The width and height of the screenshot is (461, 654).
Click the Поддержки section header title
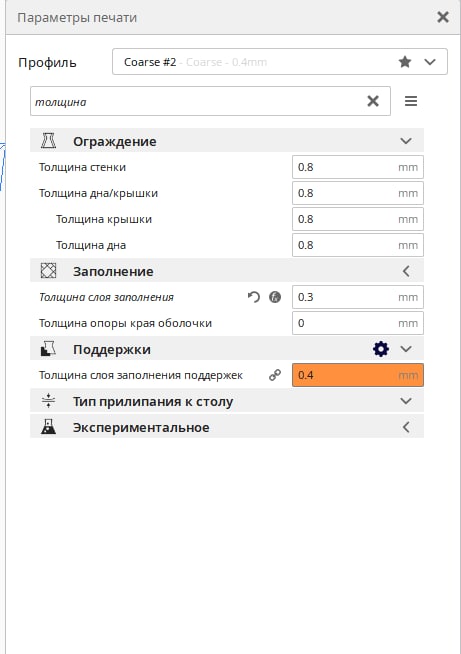pos(112,350)
